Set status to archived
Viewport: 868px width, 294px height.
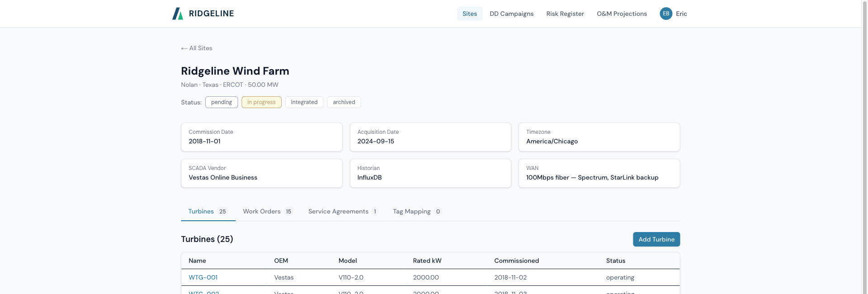coord(344,102)
